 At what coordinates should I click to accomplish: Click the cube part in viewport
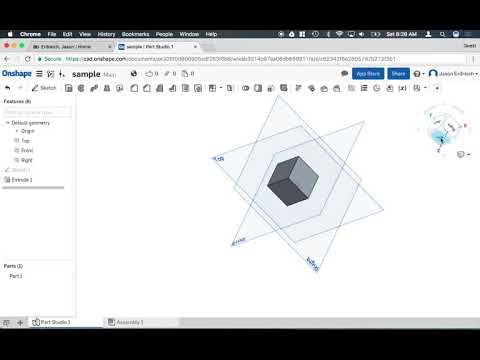(293, 181)
